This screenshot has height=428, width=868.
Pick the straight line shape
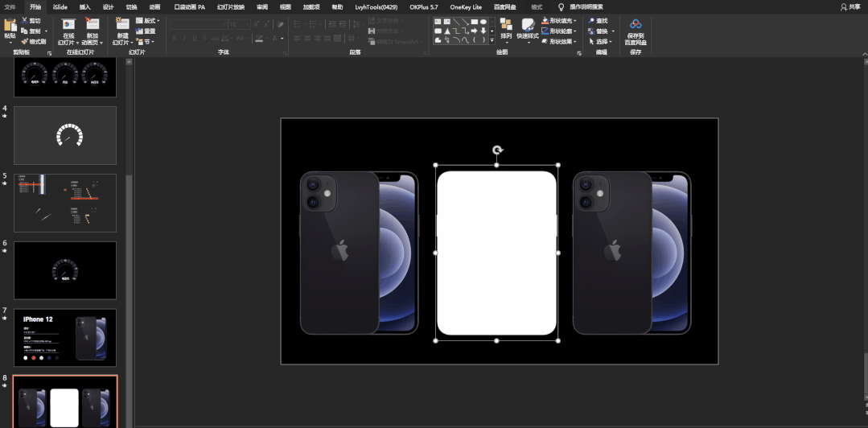click(455, 21)
